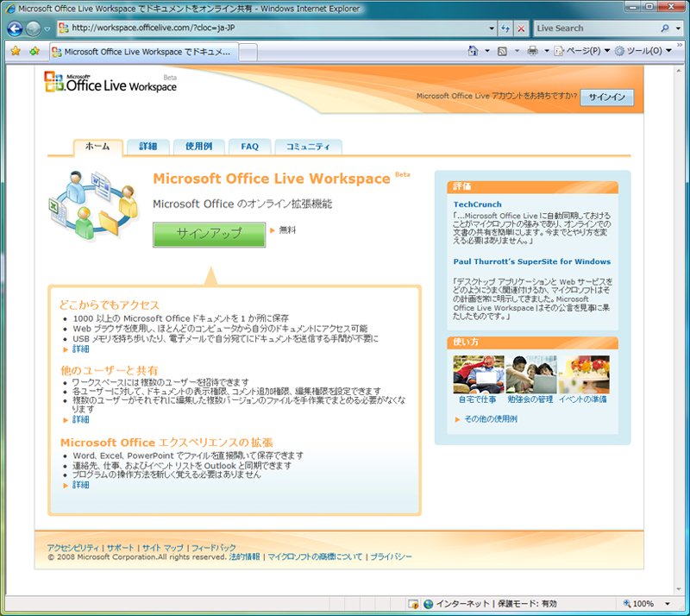Open 詳細 link under 他のユーザーと共有
The image size is (690, 616).
80,419
